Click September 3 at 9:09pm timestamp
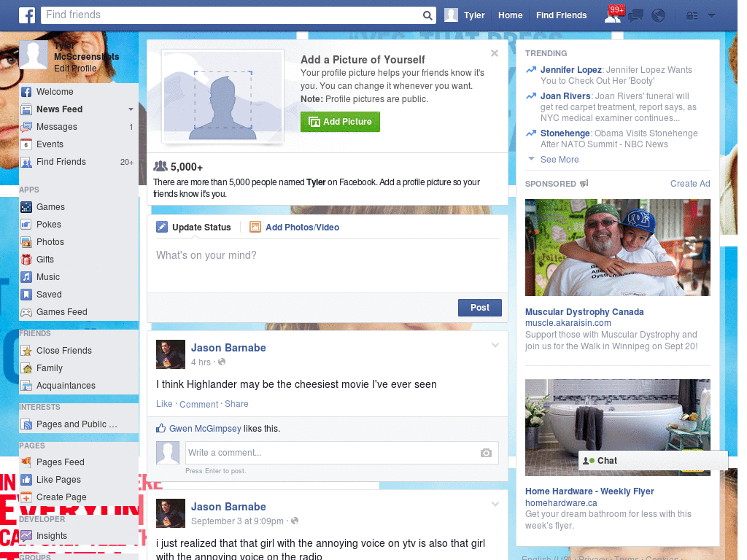 pos(237,521)
